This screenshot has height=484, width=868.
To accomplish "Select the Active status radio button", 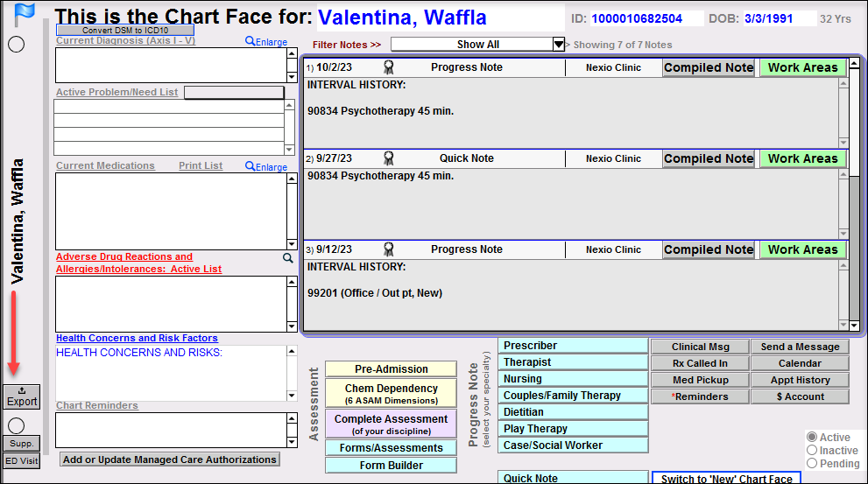I will pyautogui.click(x=812, y=438).
